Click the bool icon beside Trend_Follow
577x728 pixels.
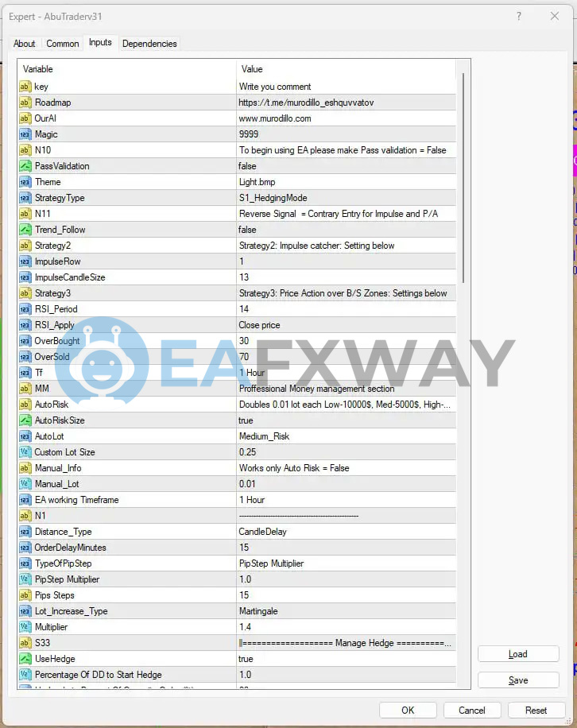point(25,230)
